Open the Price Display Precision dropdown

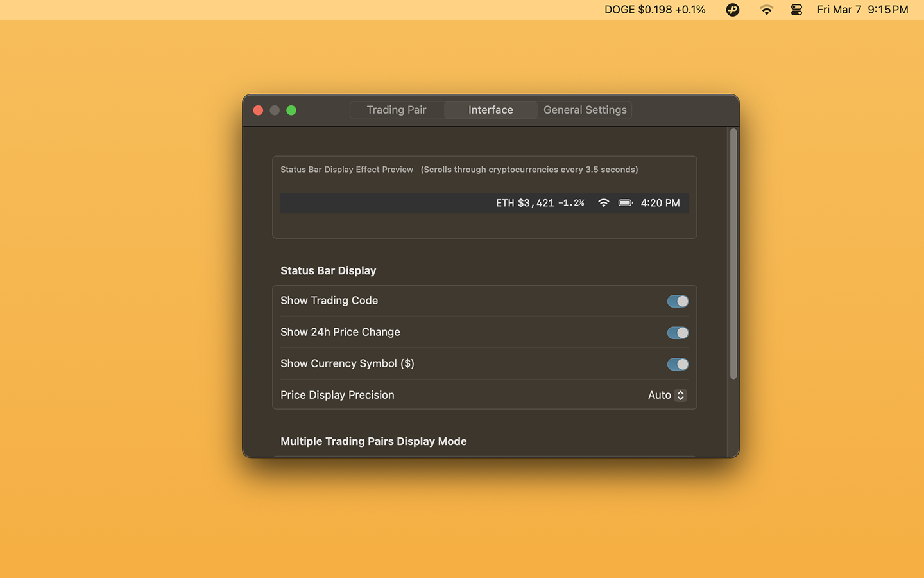coord(667,395)
